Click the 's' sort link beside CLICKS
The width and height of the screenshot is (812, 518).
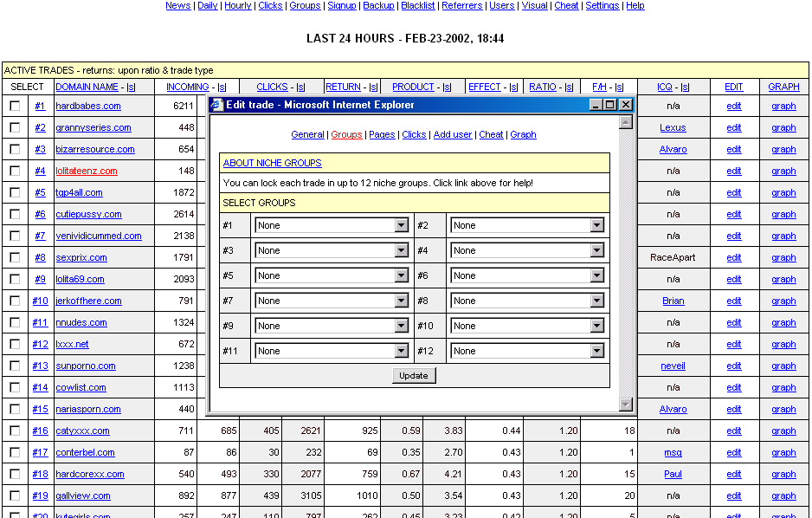(x=300, y=87)
